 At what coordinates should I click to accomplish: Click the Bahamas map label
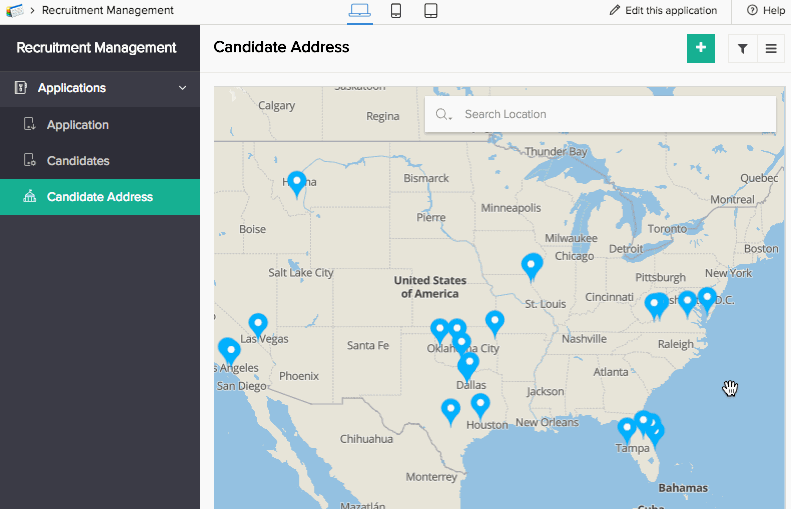tap(683, 488)
